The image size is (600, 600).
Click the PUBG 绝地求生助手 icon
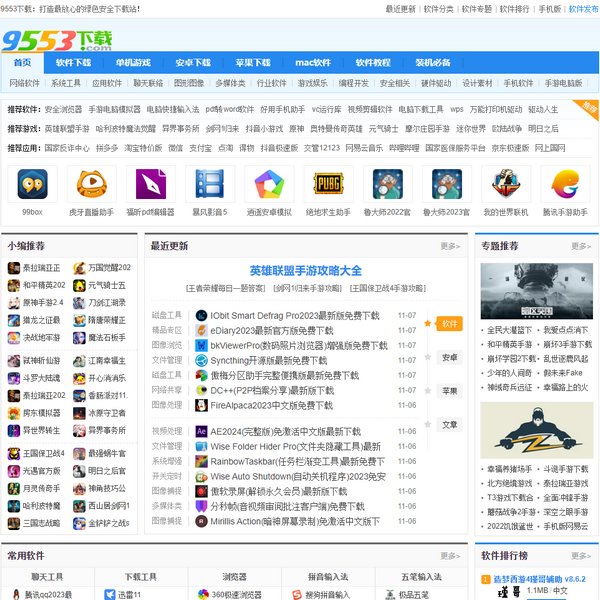click(328, 185)
